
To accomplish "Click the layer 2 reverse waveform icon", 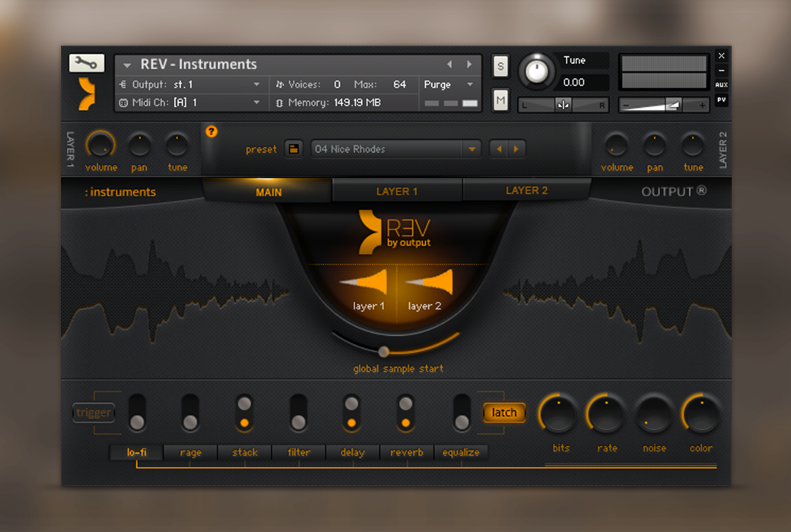I will coord(429,282).
